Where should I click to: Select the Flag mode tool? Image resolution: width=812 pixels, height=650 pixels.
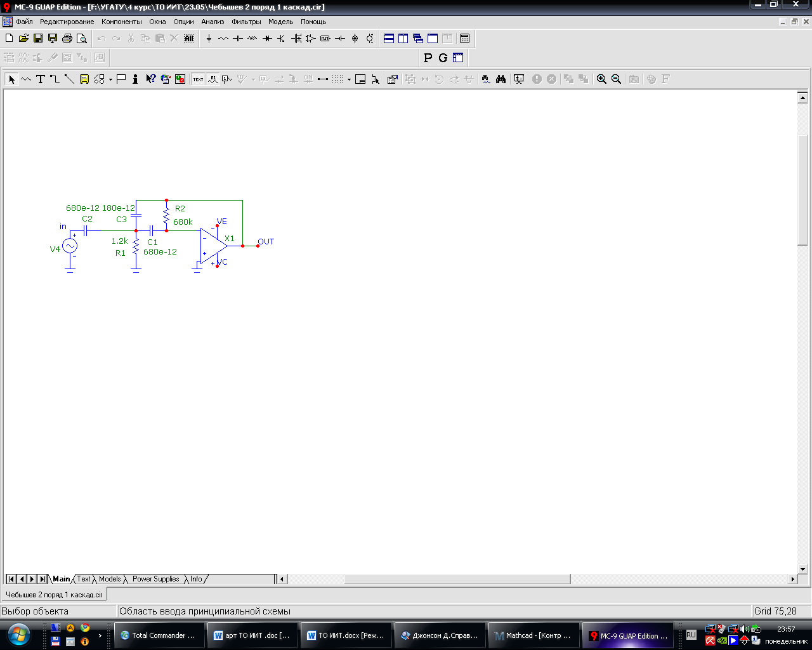click(121, 79)
